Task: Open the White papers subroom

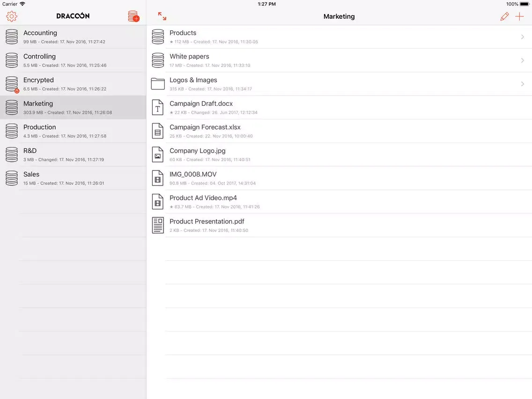Action: tap(339, 60)
